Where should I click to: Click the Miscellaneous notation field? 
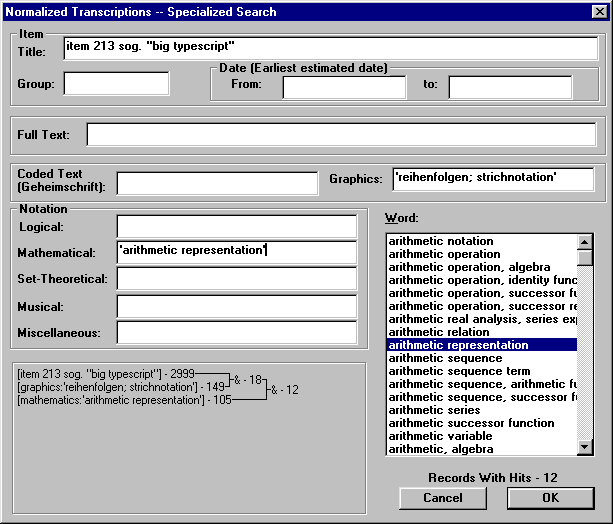point(236,332)
